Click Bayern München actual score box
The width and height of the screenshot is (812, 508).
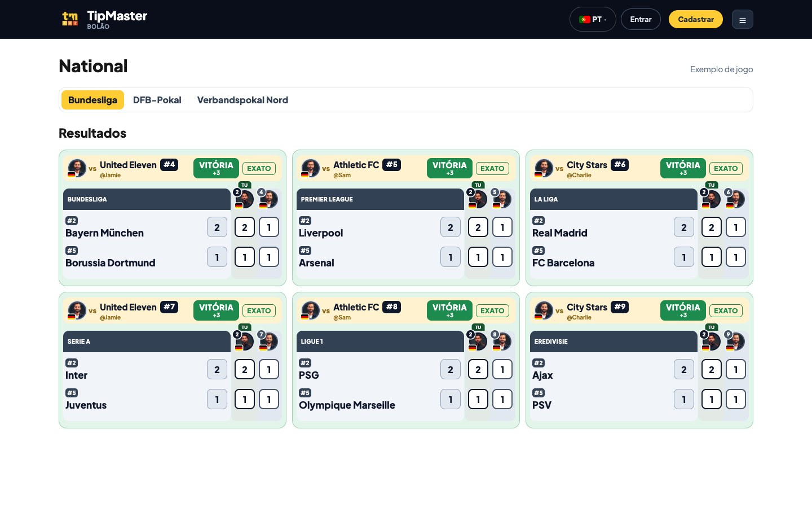[x=217, y=227]
